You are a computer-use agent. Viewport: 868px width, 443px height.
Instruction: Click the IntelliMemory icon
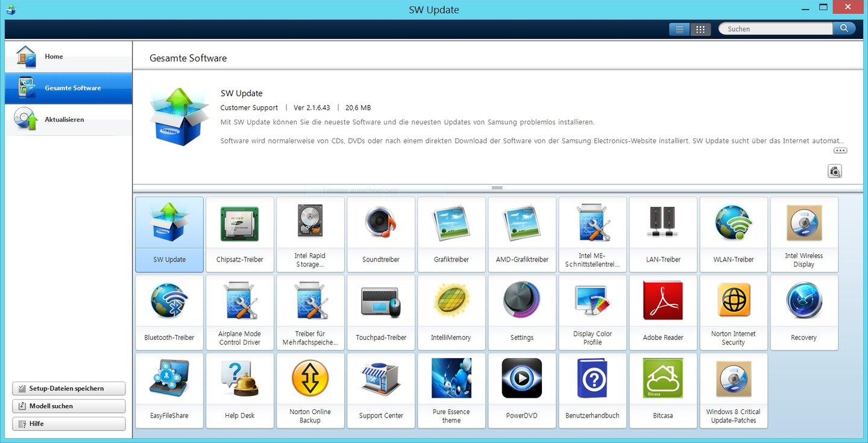click(x=451, y=302)
